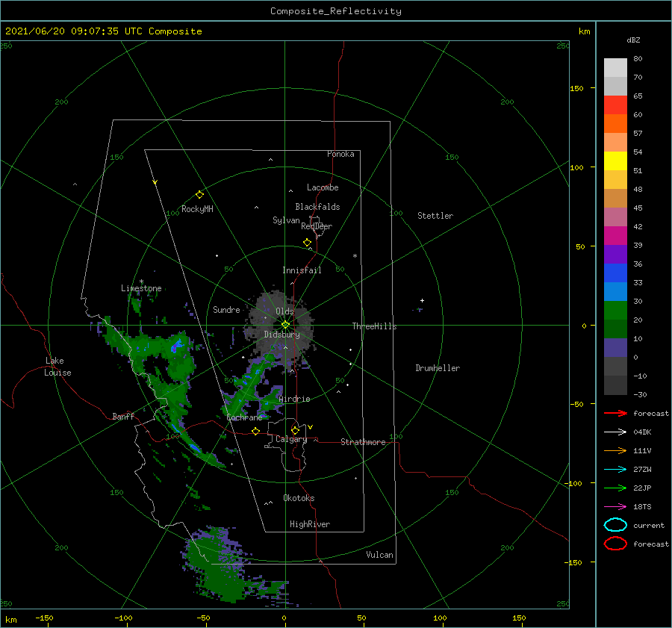Select the HighRiver label
672x628 pixels.
coord(310,524)
